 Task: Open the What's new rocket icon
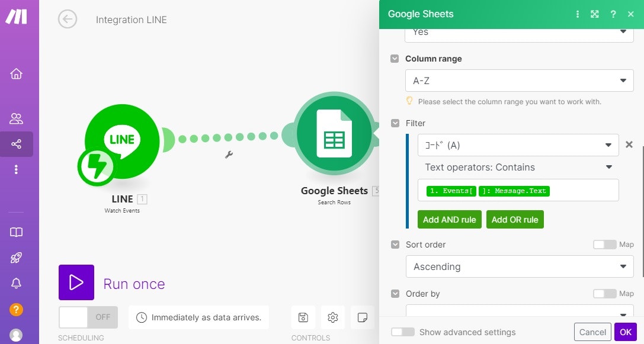16,258
